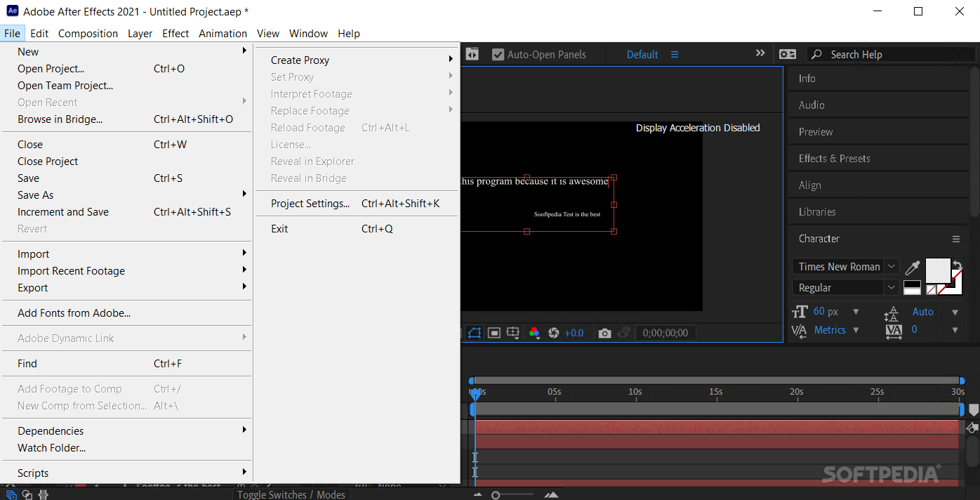Choose Increment and Save

pyautogui.click(x=126, y=212)
